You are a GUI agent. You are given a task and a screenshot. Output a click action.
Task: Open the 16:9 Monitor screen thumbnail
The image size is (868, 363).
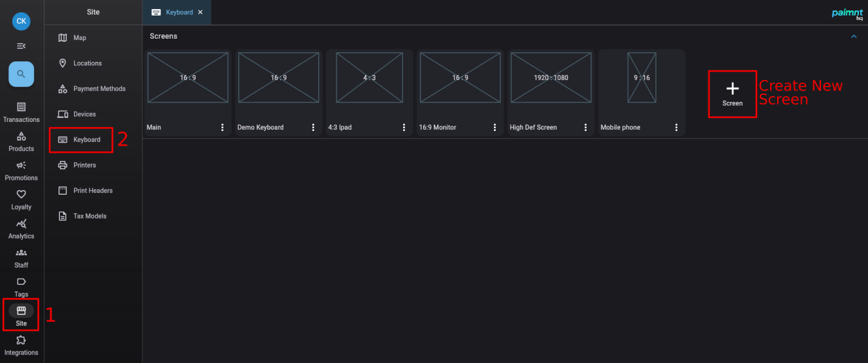coord(460,77)
